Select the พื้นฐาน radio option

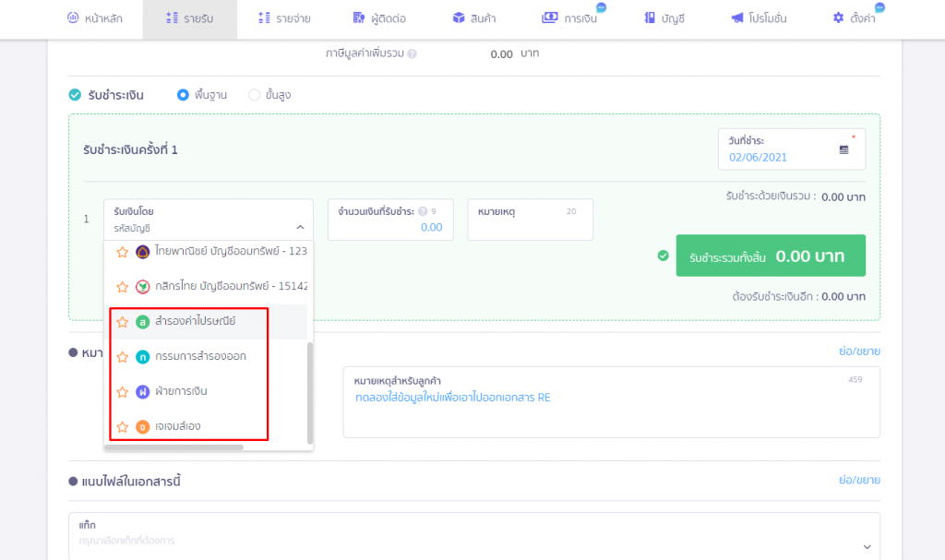tap(183, 94)
